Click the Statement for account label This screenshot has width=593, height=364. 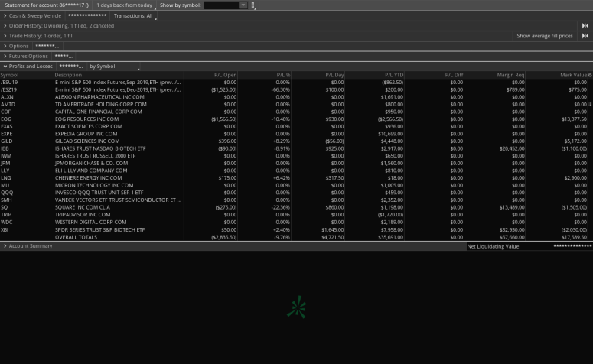47,5
